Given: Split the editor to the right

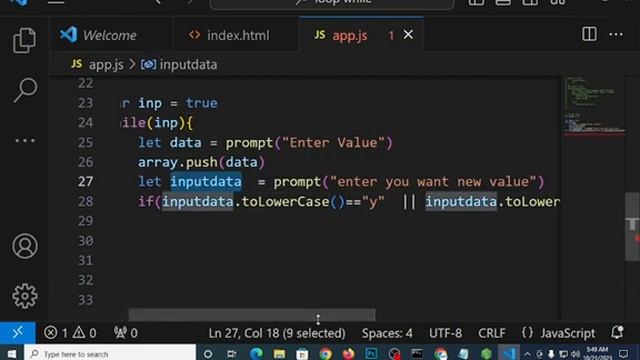Looking at the screenshot, I should click(589, 34).
